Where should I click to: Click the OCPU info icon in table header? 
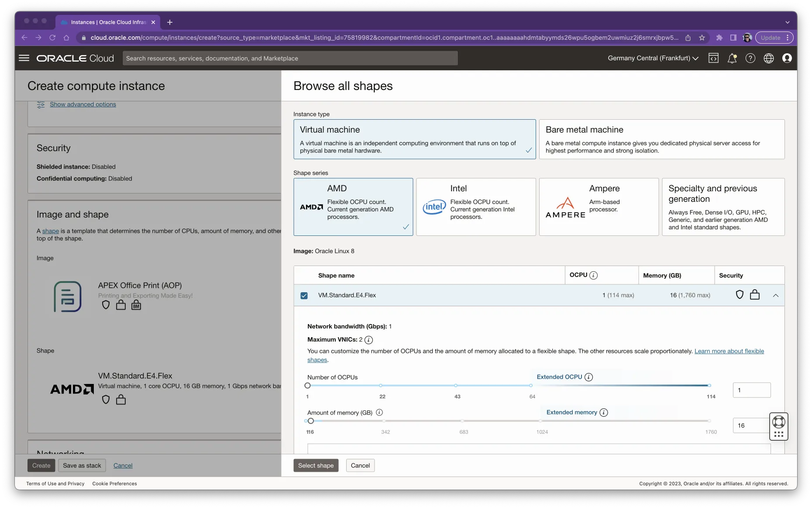(x=593, y=275)
